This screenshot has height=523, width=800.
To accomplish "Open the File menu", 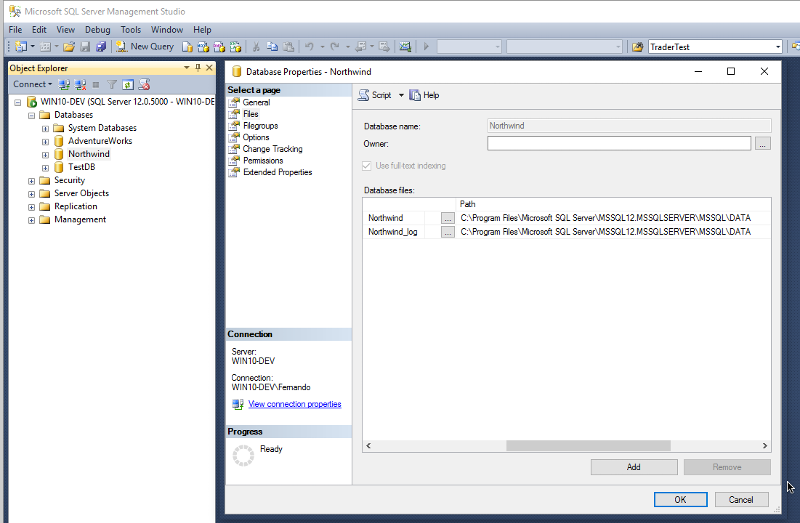I will tap(15, 30).
